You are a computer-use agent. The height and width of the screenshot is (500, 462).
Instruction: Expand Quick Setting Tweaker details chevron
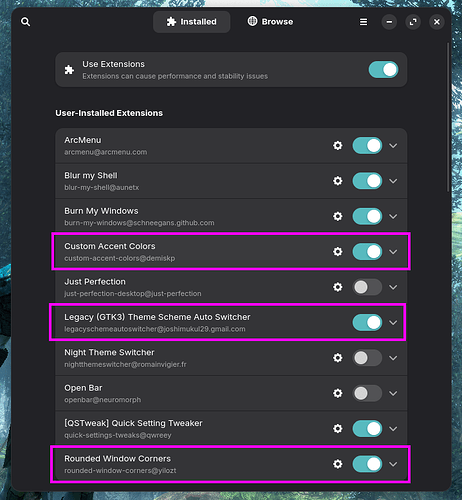click(393, 429)
